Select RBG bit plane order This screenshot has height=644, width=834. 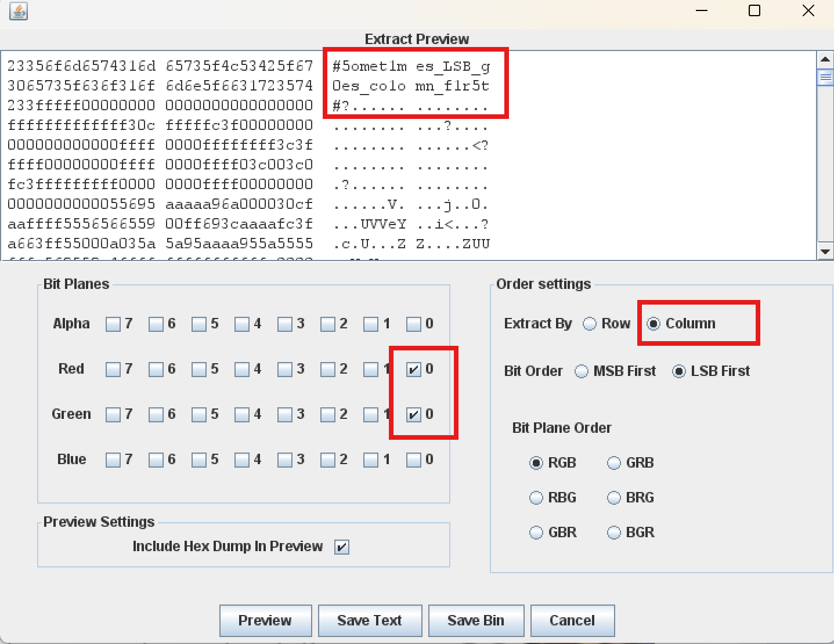click(536, 498)
